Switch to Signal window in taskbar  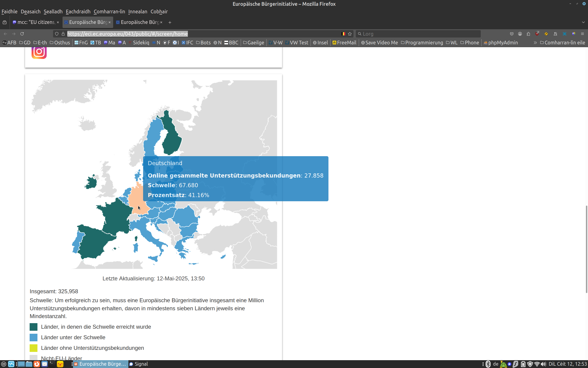tap(139, 364)
